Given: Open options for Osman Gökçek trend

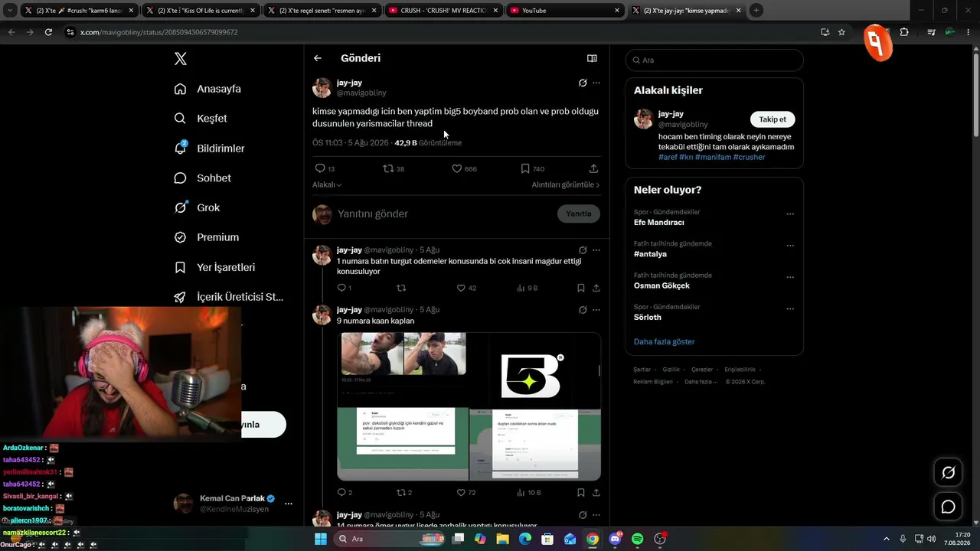Looking at the screenshot, I should 790,277.
